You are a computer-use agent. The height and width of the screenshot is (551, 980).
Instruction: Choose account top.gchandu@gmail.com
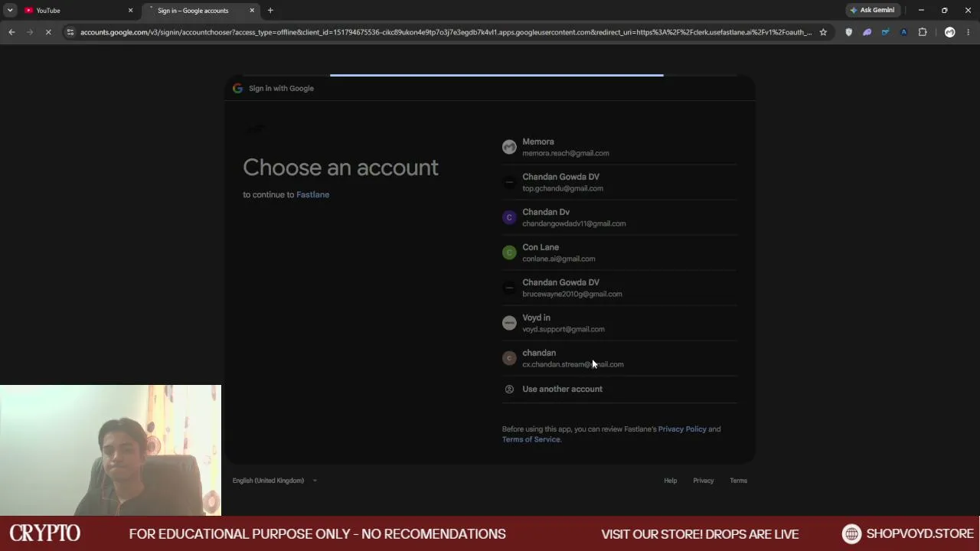tap(619, 182)
